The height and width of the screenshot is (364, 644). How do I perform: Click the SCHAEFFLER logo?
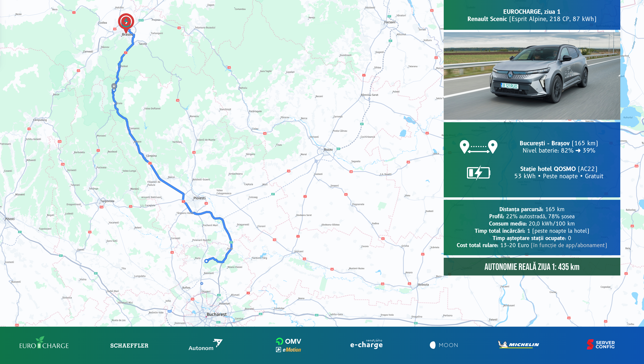[x=129, y=345]
